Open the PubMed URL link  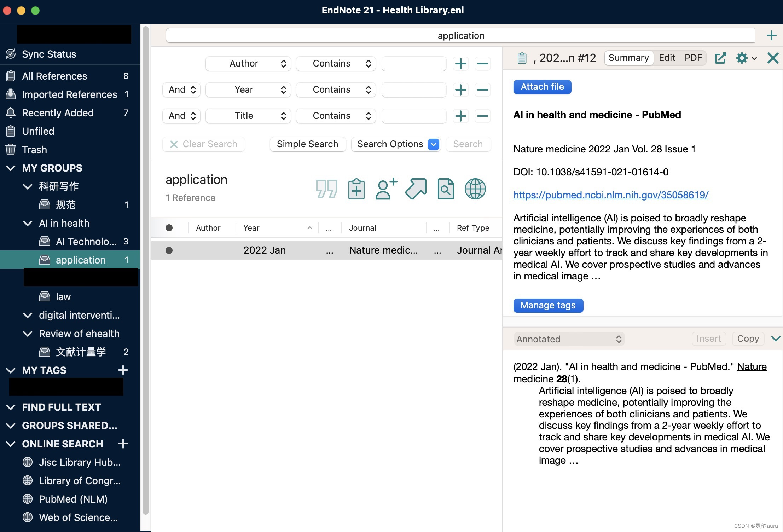coord(611,195)
